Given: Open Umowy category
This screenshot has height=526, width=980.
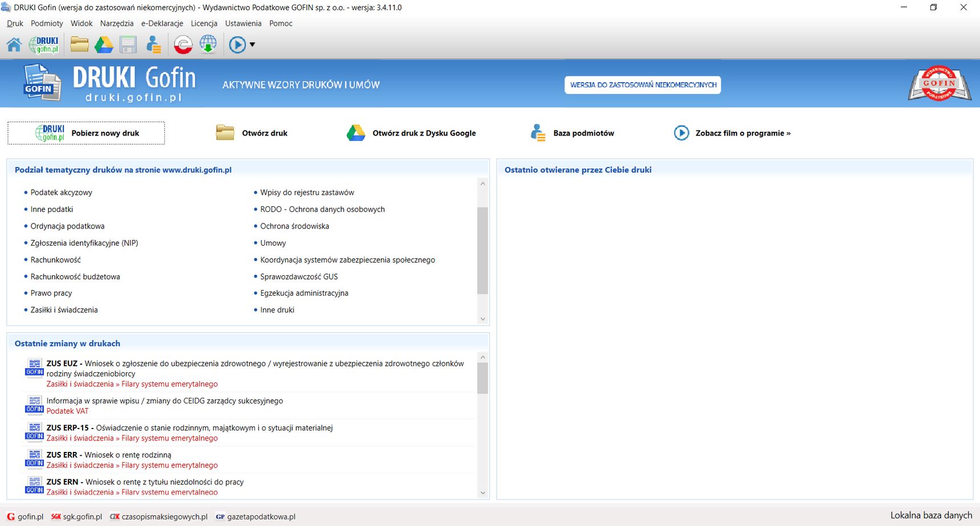Looking at the screenshot, I should click(273, 243).
